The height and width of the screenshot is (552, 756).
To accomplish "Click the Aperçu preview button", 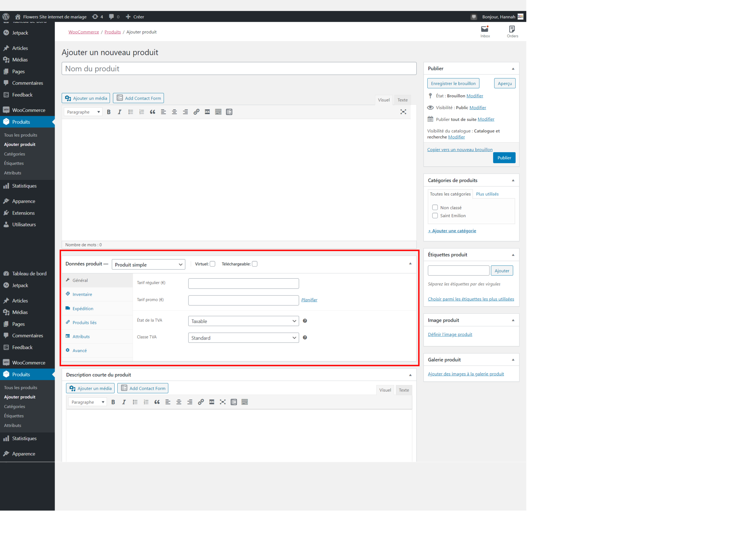I will [505, 83].
